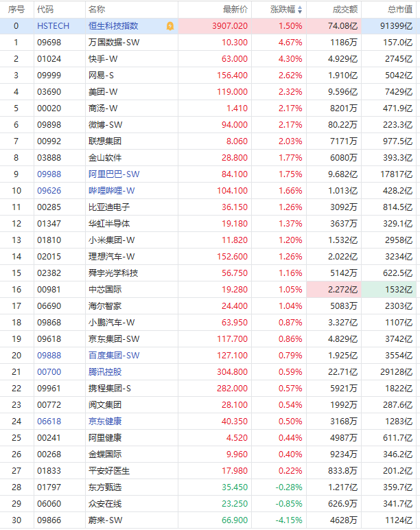
Task: Select the 网易-S row name
Action: (101, 76)
